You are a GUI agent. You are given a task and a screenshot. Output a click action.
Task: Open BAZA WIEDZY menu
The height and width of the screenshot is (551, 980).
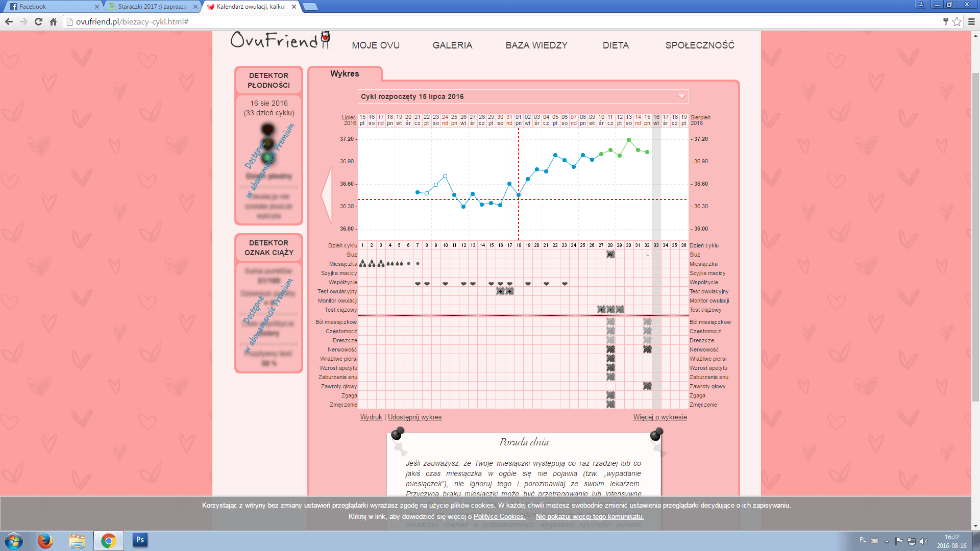coord(536,45)
